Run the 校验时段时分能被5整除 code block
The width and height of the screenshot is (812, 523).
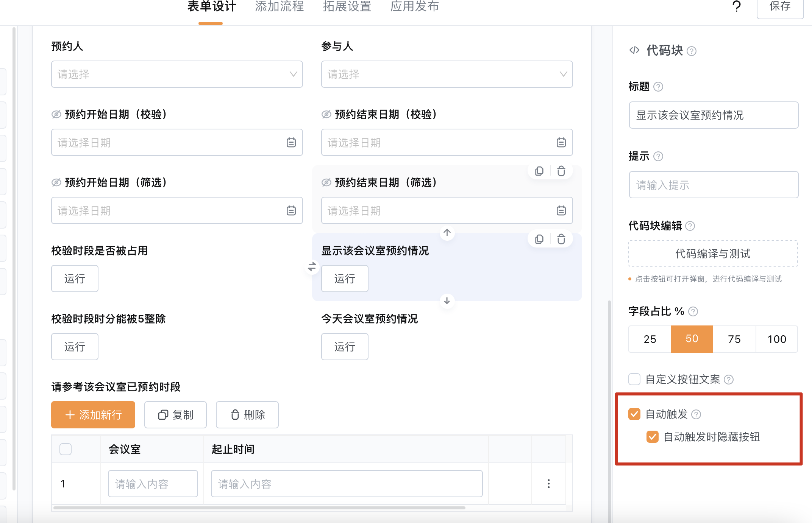[75, 347]
